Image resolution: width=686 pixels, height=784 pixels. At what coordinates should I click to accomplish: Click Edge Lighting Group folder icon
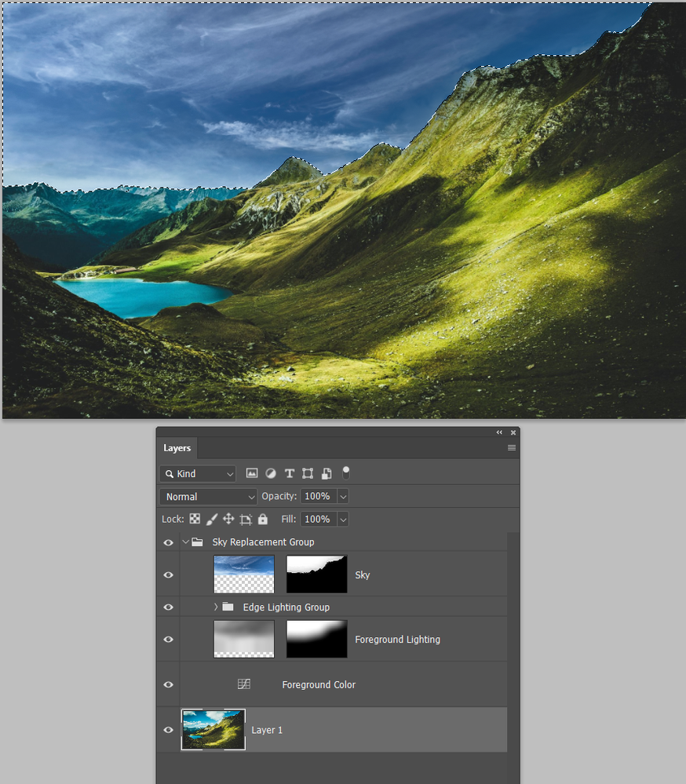(x=228, y=607)
